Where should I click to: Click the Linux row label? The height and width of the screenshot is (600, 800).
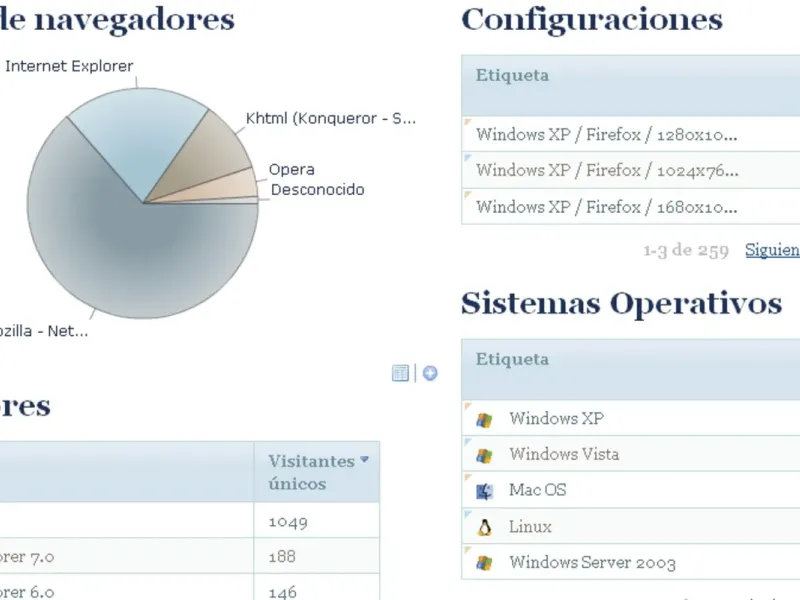click(530, 527)
